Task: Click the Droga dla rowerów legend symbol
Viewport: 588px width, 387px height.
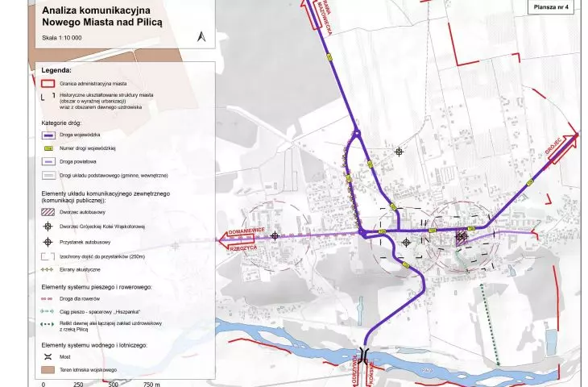Action: point(48,299)
